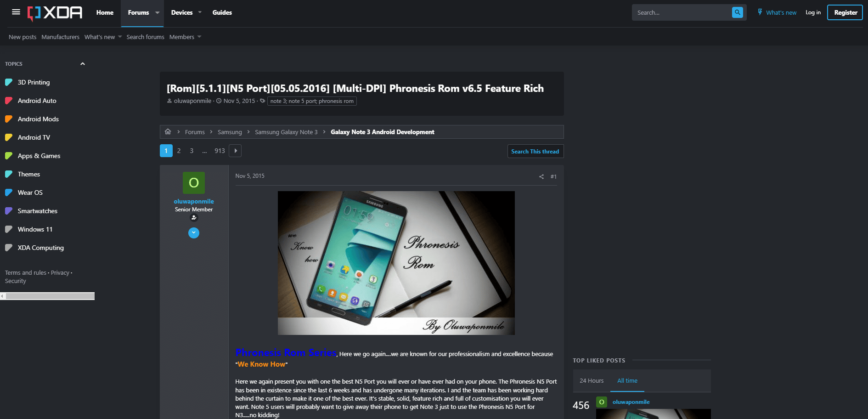Click the share icon on post #1
The height and width of the screenshot is (419, 868).
(541, 176)
